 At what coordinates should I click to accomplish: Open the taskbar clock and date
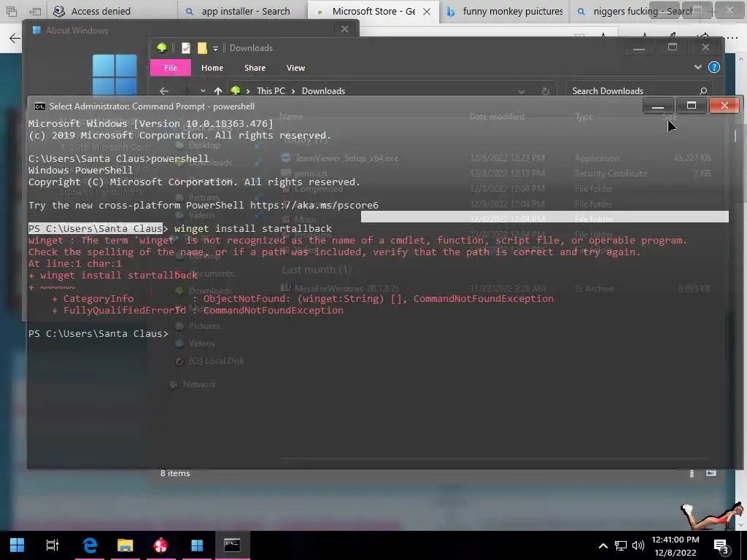click(x=676, y=546)
